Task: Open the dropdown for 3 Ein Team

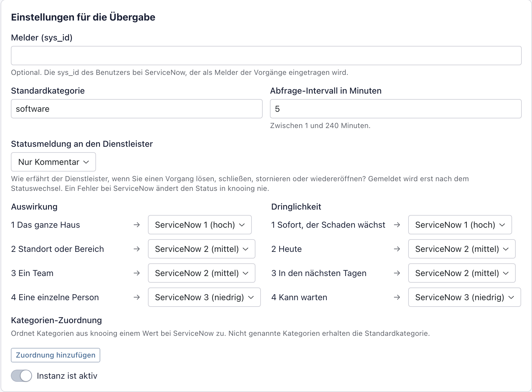Action: tap(201, 273)
